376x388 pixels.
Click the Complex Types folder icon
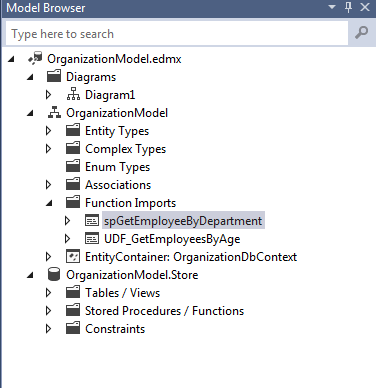(x=73, y=148)
